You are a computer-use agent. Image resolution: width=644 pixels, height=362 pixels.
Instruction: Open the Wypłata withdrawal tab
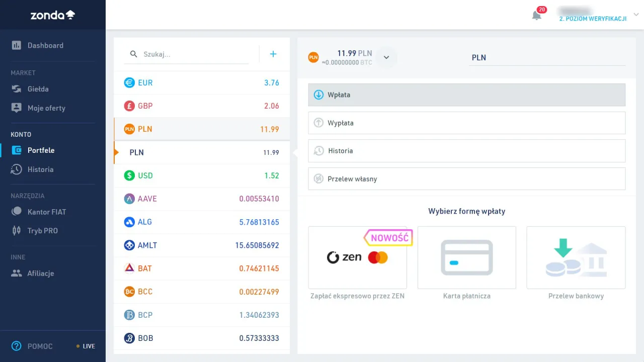coord(466,123)
